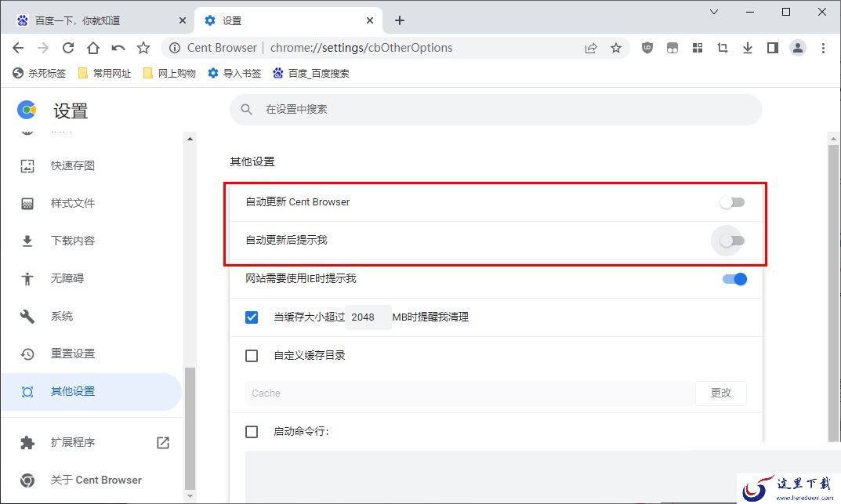Click the Cent Browser logo beside 设置
This screenshot has height=504, width=841.
27,110
